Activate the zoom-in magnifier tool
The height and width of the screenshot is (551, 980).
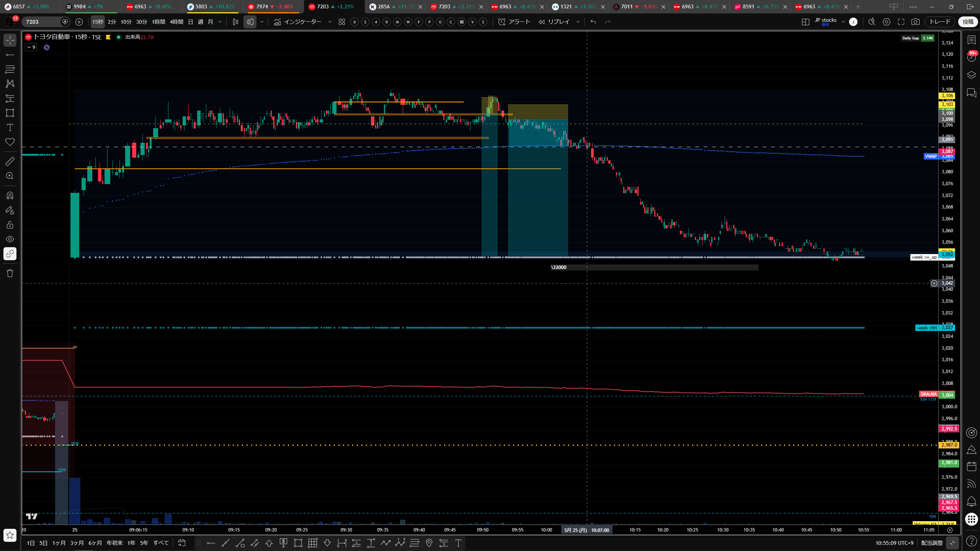coord(10,176)
